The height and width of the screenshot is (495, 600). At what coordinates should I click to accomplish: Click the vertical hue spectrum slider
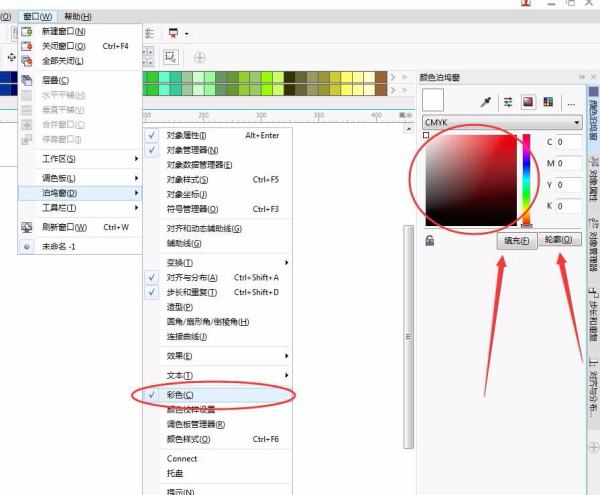527,180
